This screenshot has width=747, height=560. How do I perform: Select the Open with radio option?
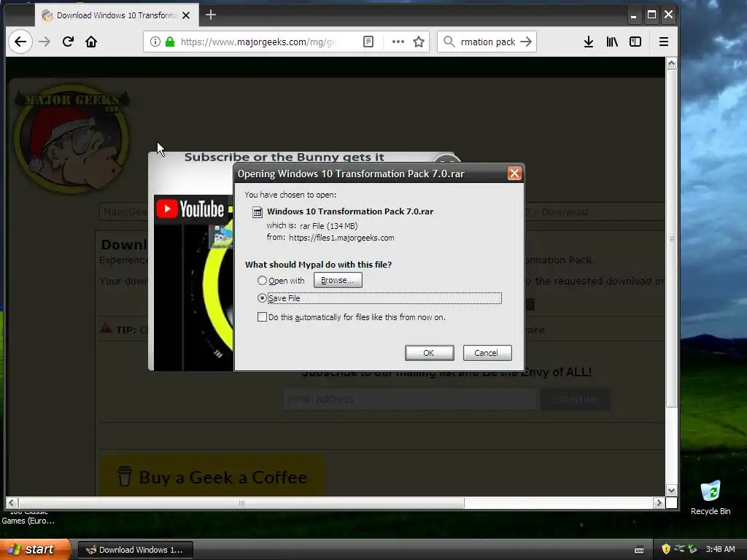(262, 281)
